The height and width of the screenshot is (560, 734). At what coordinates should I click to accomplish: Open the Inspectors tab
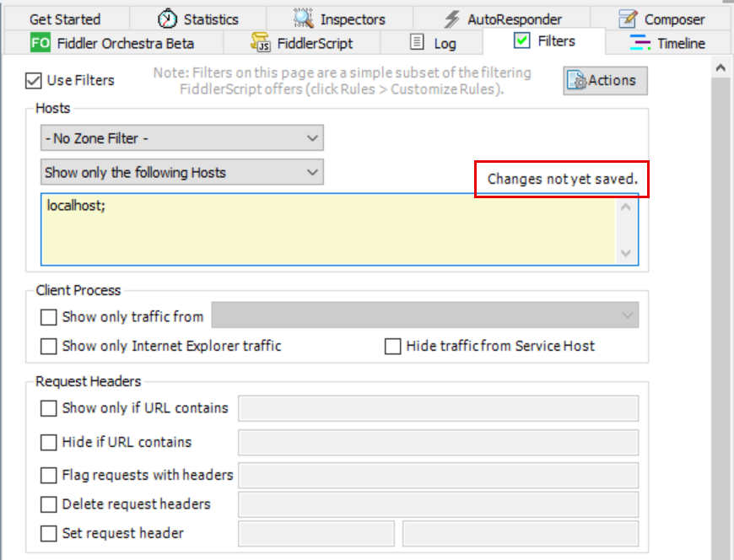339,19
